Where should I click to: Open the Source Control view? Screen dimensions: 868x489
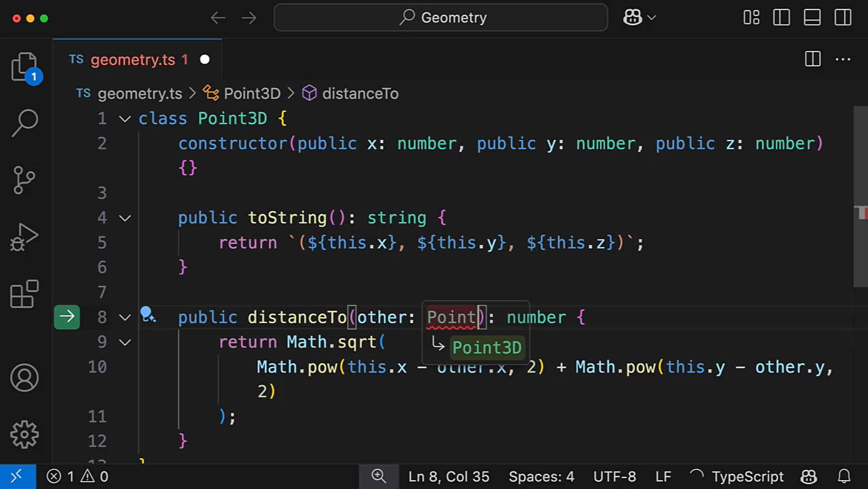[24, 180]
